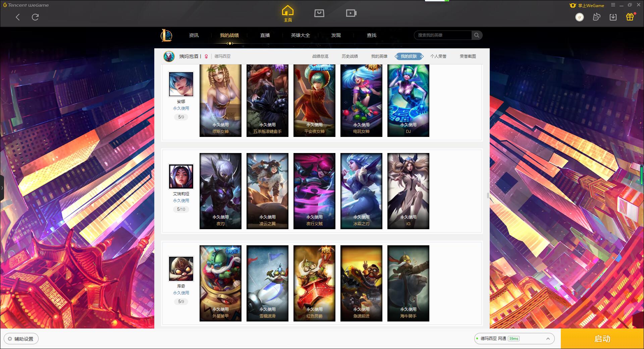This screenshot has width=644, height=349.
Task: Expand the left side panel handle
Action: [2, 188]
